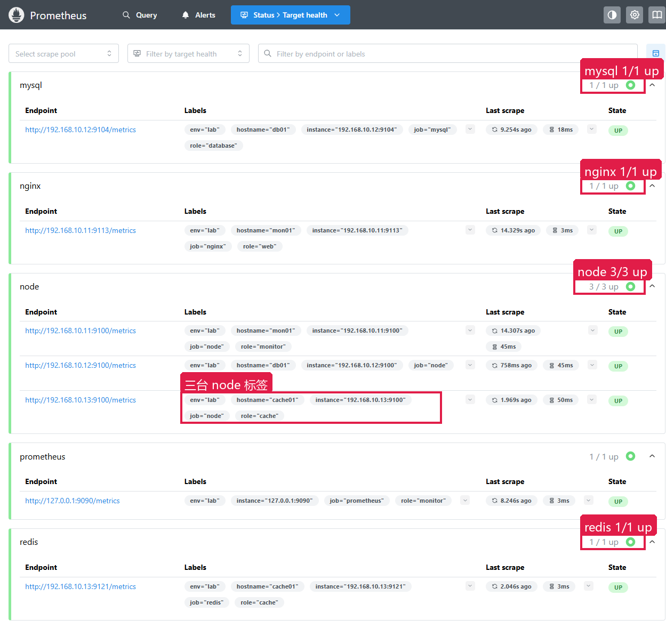The width and height of the screenshot is (666, 644).
Task: Click the UP state badge in the nginx row
Action: [618, 231]
